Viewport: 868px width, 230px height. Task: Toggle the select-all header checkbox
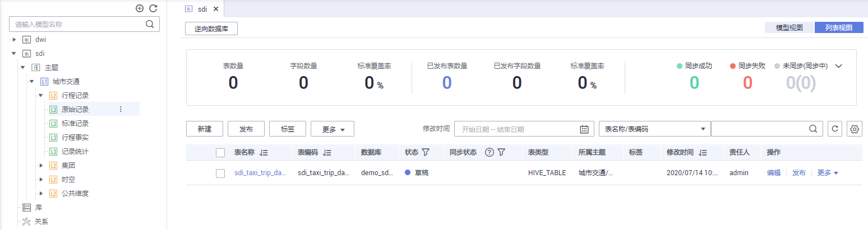pos(220,152)
